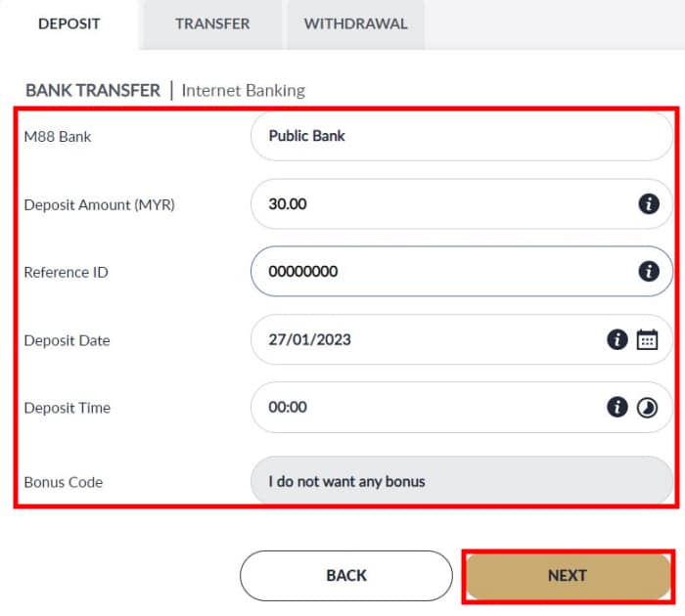Click the Reference ID info icon
Image resolution: width=685 pixels, height=616 pixels.
pyautogui.click(x=648, y=271)
